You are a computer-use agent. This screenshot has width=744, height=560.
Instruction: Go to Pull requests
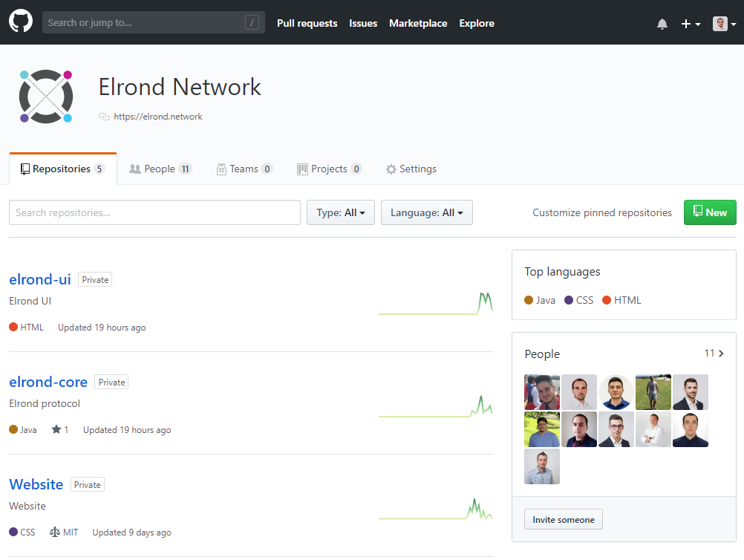(x=307, y=23)
